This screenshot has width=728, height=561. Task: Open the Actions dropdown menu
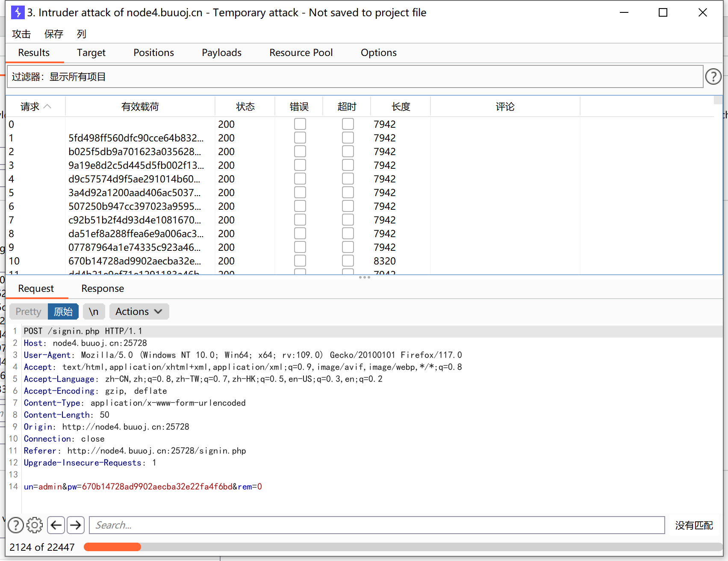click(x=139, y=311)
